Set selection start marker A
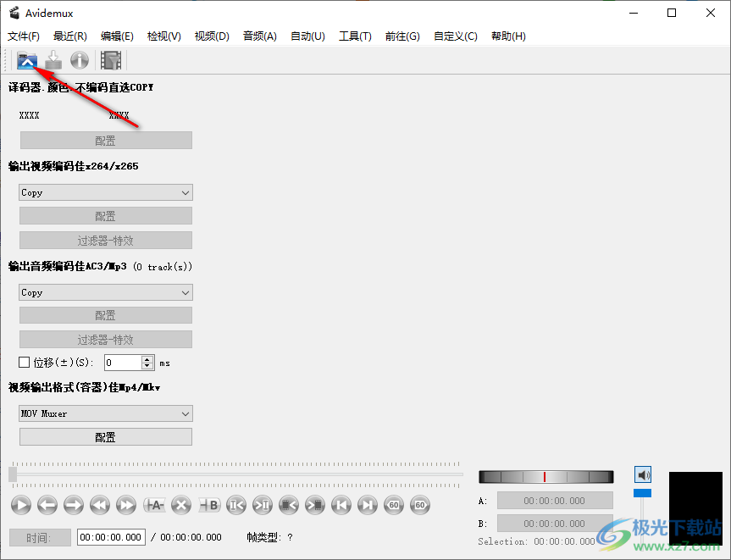 tap(153, 505)
